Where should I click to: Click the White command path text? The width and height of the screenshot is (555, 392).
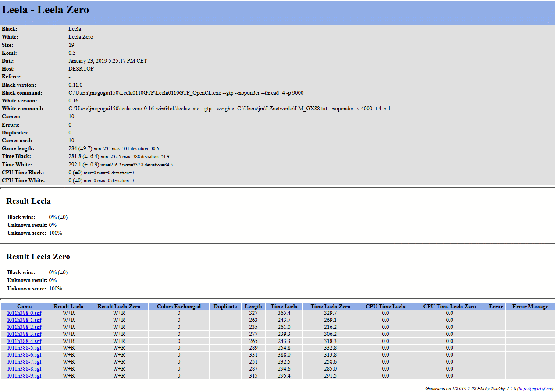[x=229, y=109]
